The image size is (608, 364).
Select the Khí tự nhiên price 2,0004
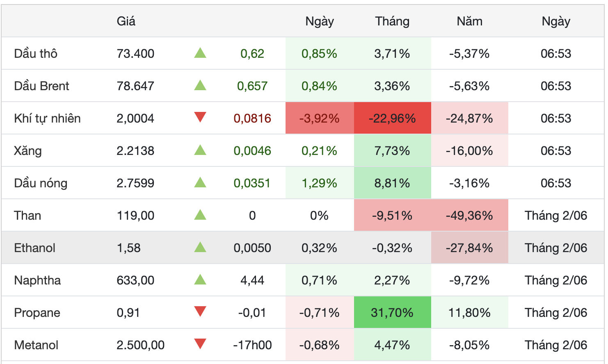[135, 118]
